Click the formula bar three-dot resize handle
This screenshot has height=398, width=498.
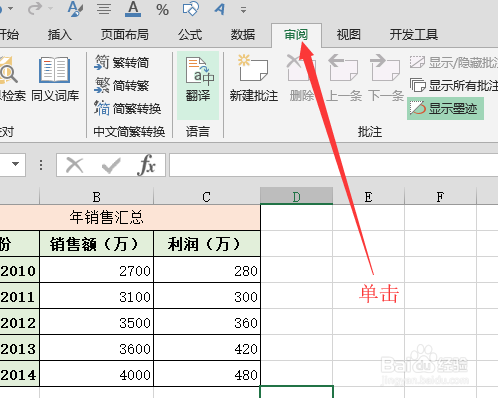[41, 165]
